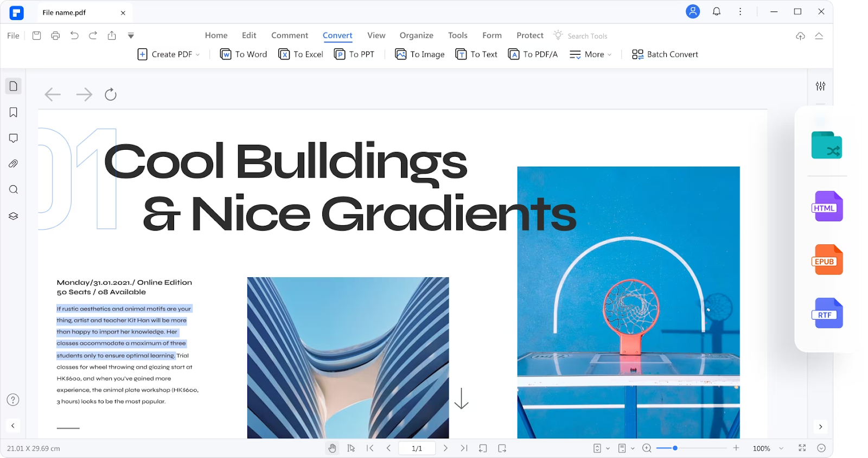Open the File menu
The width and height of the screenshot is (868, 458).
13,36
